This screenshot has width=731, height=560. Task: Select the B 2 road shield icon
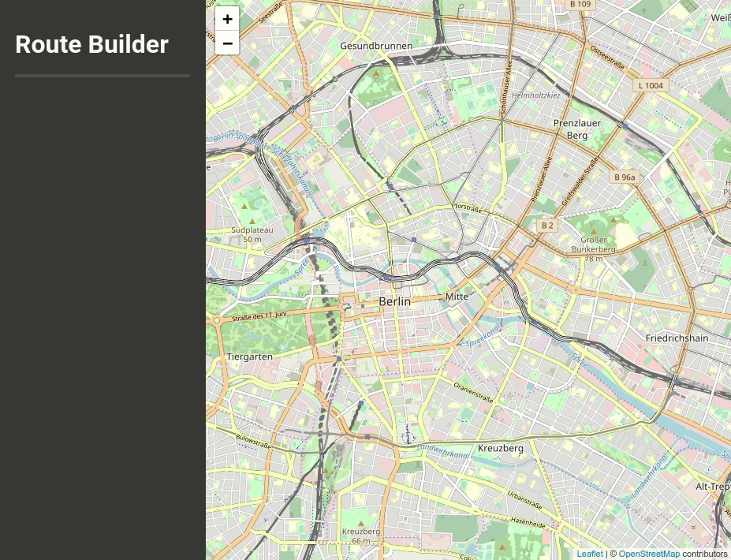coord(547,226)
